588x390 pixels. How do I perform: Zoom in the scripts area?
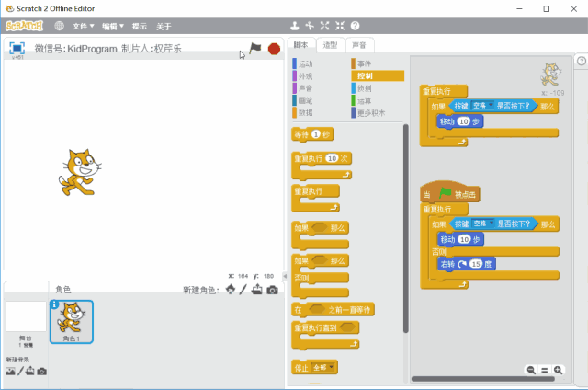tap(559, 370)
